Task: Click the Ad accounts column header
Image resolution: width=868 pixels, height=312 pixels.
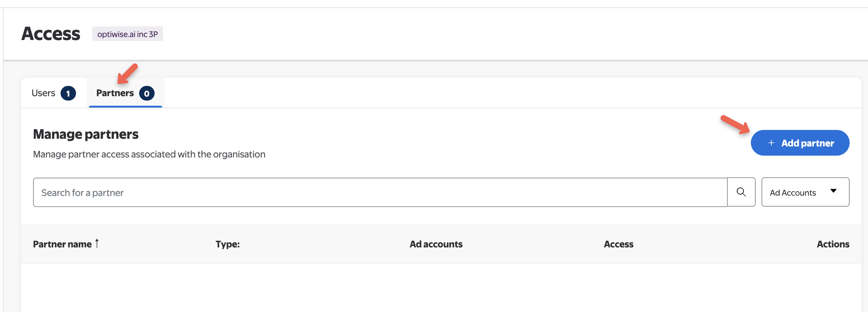Action: click(436, 244)
